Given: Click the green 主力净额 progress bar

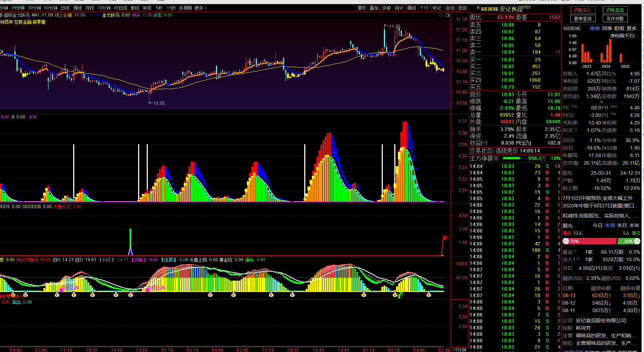Looking at the screenshot, I should [511, 158].
